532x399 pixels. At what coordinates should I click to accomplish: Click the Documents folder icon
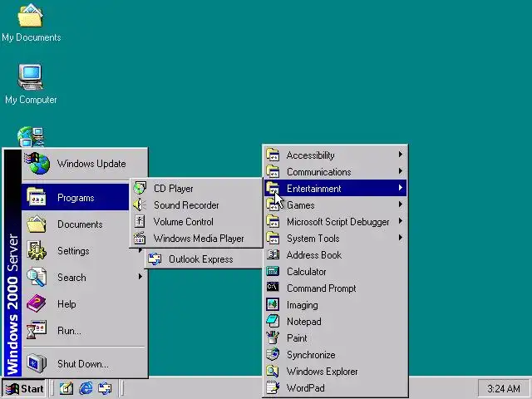(x=37, y=224)
